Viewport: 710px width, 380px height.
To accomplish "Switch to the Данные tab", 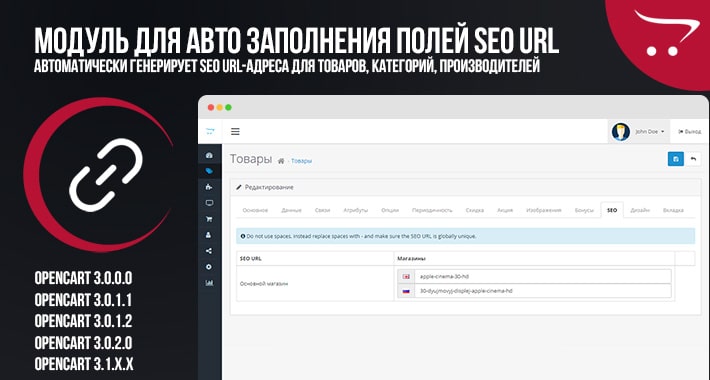I will tap(291, 210).
